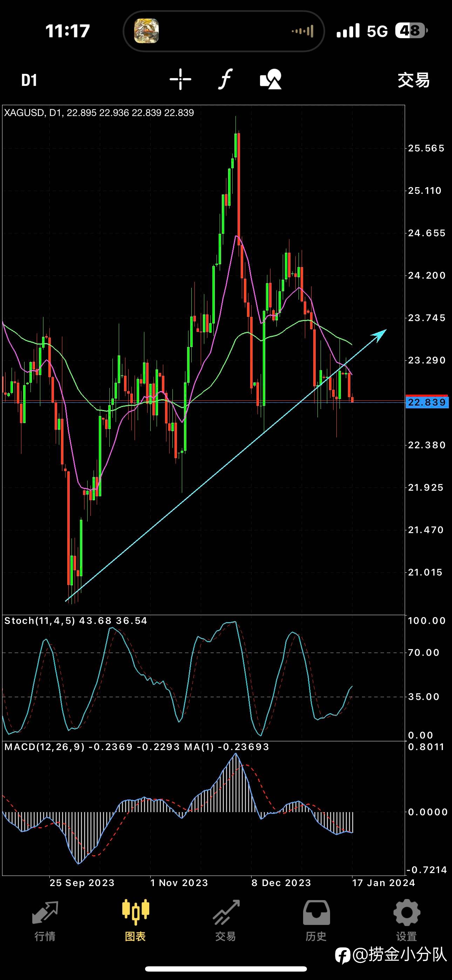Open the D1 timeframe selector
The image size is (452, 980).
coord(29,80)
